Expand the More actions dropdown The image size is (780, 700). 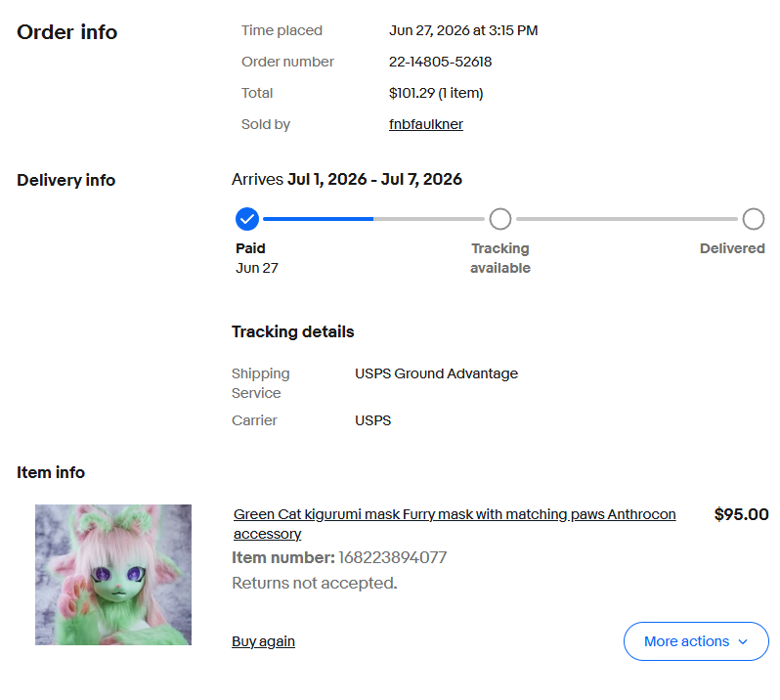pos(696,641)
